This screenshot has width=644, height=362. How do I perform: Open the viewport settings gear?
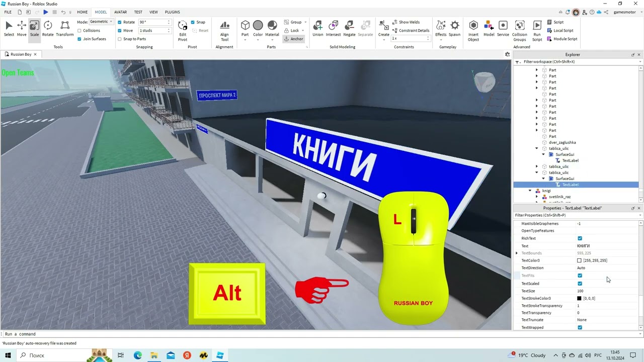click(507, 54)
